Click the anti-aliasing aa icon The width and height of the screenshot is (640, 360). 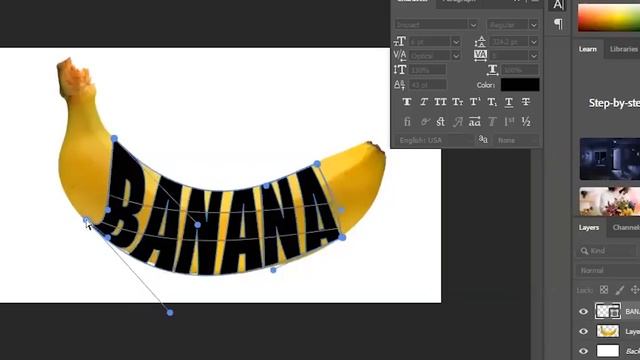click(483, 140)
